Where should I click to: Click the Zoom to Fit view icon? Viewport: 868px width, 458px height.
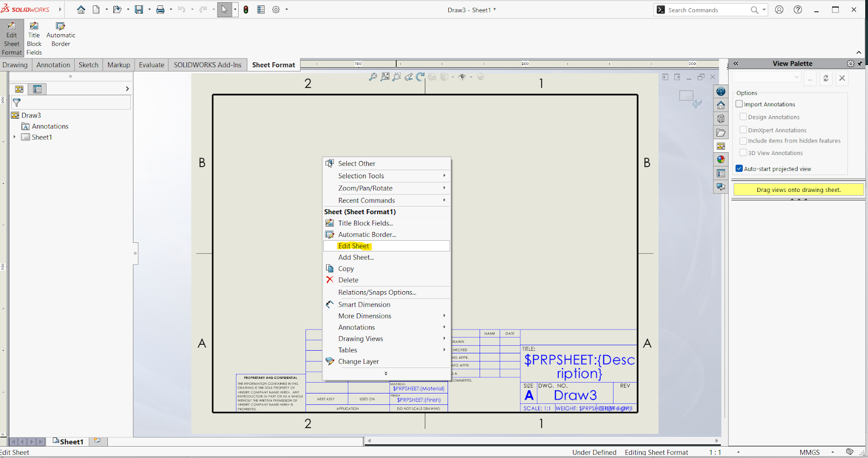(373, 77)
